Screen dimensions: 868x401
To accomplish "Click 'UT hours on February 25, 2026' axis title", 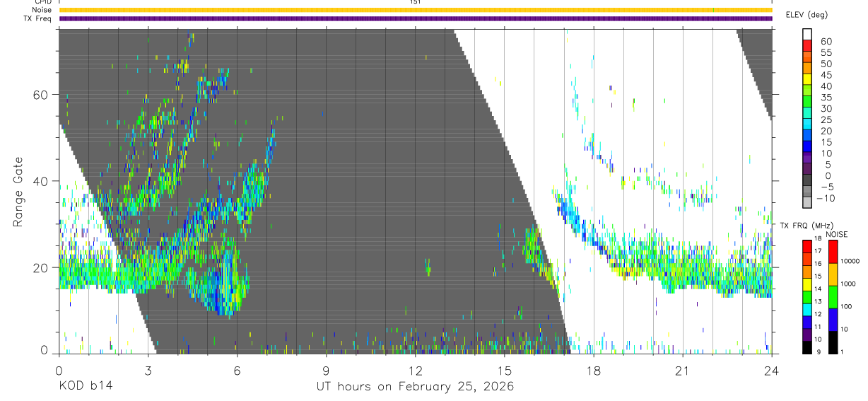I will pos(415,387).
